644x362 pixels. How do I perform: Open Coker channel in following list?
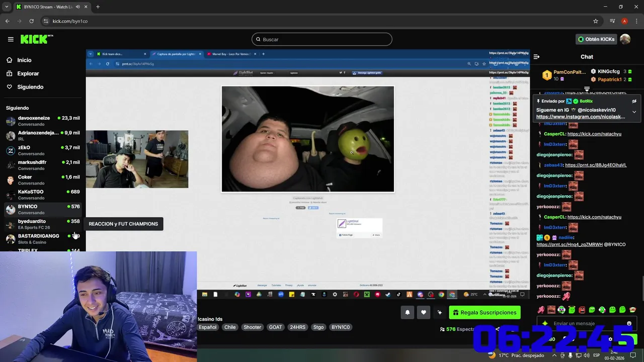click(x=43, y=179)
